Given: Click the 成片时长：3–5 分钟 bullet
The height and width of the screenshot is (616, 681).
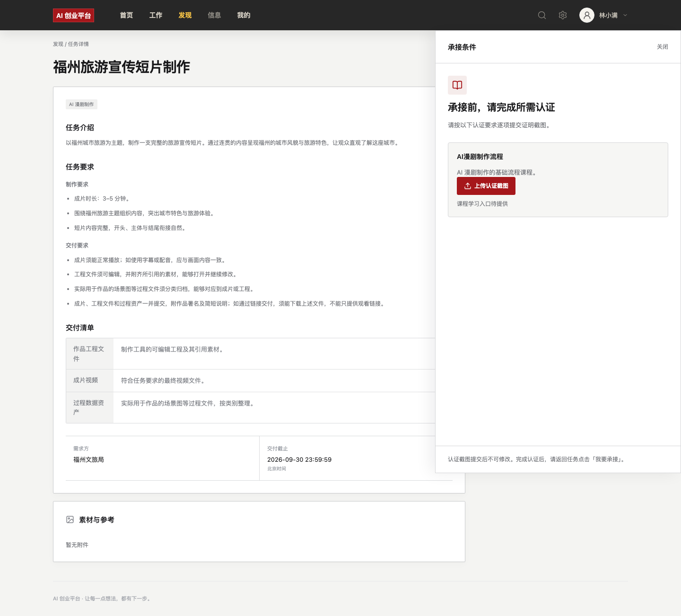Looking at the screenshot, I should 103,199.
